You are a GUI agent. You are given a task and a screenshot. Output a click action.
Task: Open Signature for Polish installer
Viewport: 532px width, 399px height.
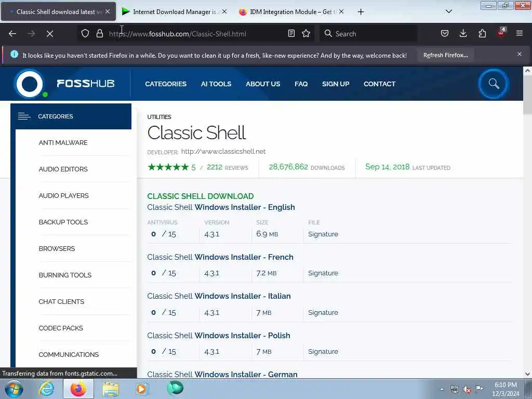pyautogui.click(x=323, y=352)
